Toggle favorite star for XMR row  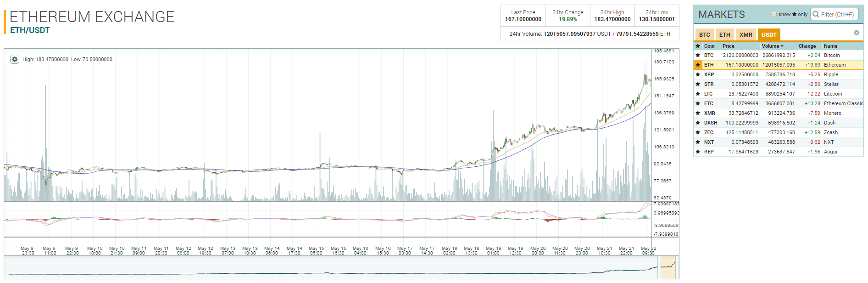pos(698,113)
